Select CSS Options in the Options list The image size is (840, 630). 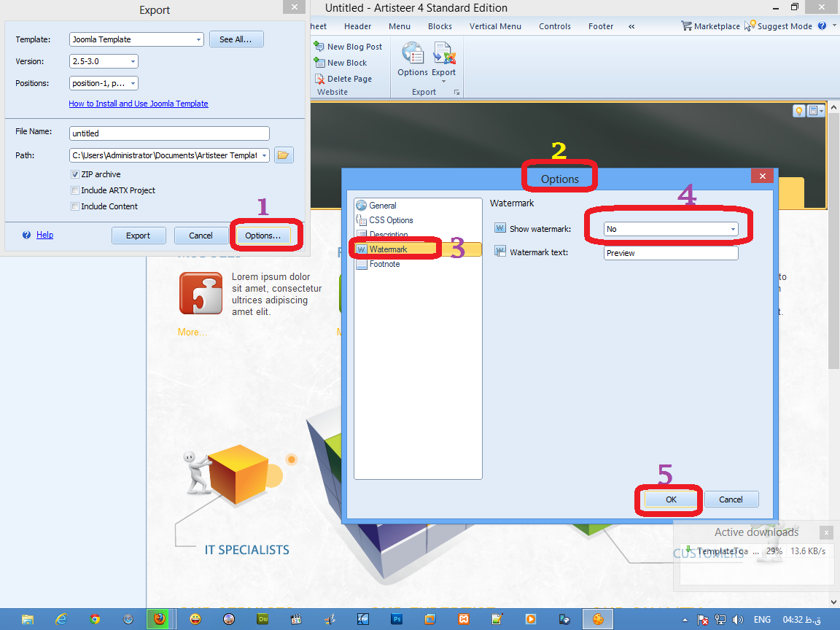391,220
